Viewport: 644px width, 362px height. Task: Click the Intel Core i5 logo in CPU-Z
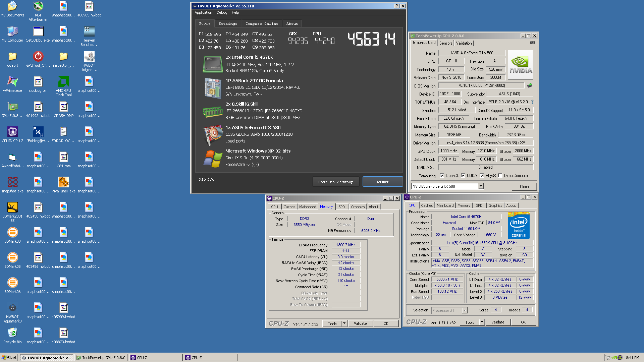(x=519, y=226)
